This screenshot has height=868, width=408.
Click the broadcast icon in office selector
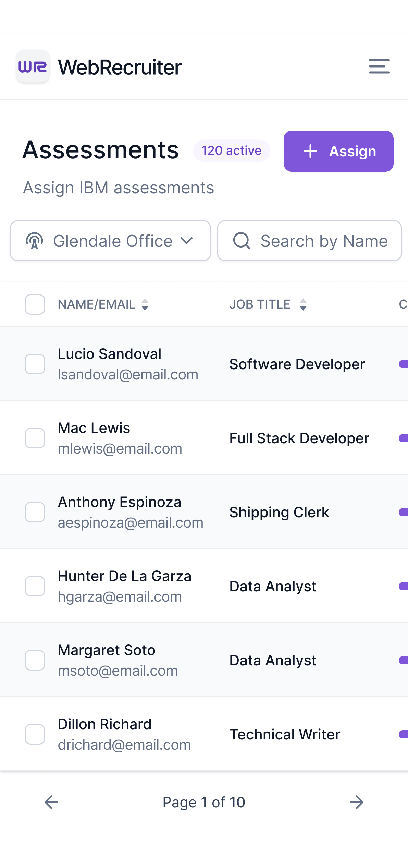[x=35, y=241]
